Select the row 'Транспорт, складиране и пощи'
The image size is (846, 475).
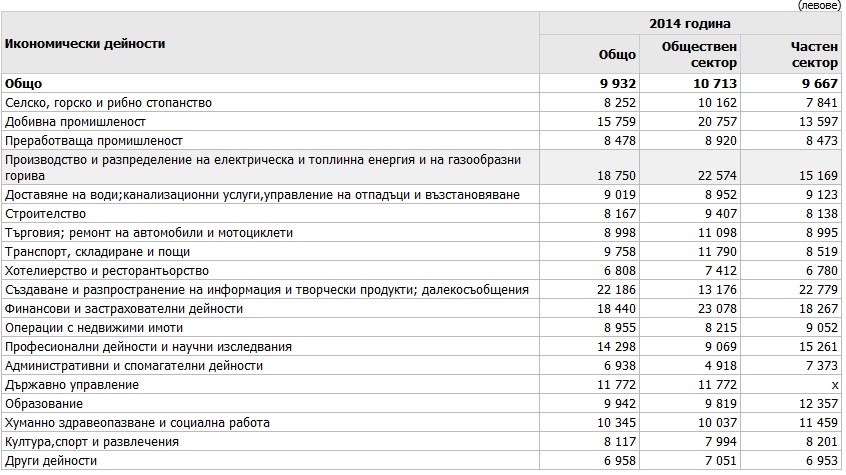(x=421, y=252)
